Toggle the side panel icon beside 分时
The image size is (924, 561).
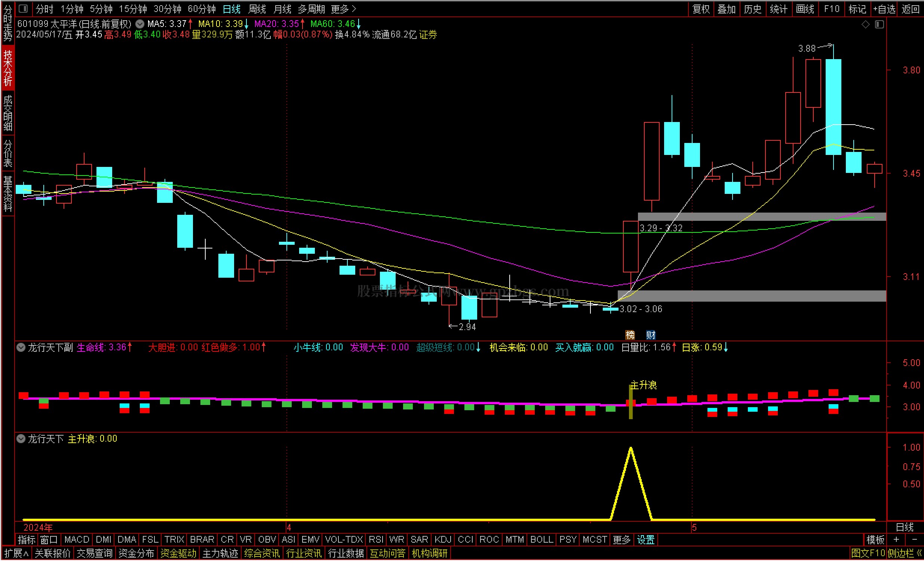click(x=23, y=8)
